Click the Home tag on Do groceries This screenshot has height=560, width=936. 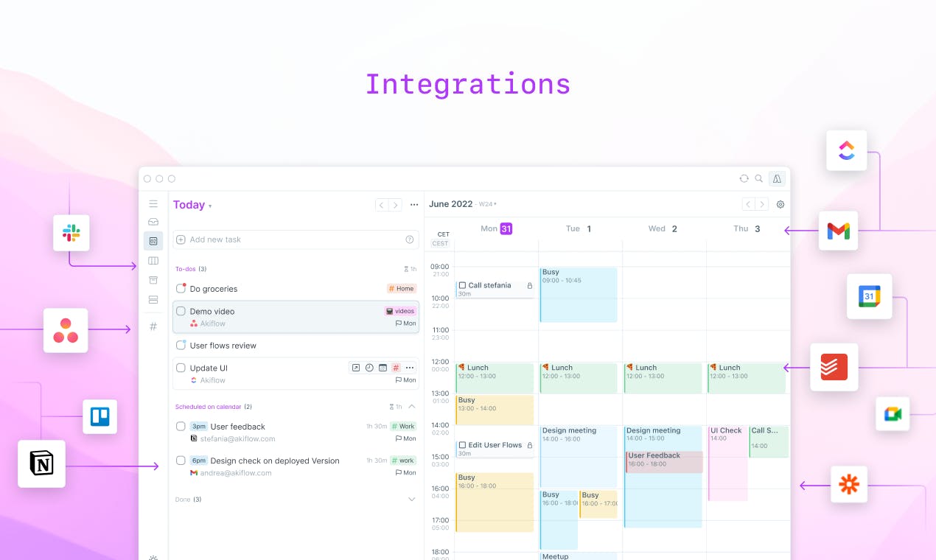pyautogui.click(x=402, y=289)
